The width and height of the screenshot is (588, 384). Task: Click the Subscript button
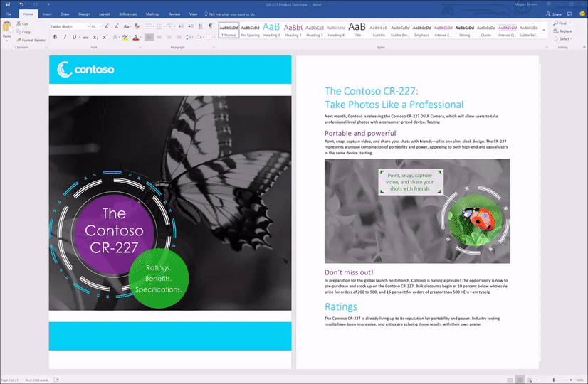96,37
